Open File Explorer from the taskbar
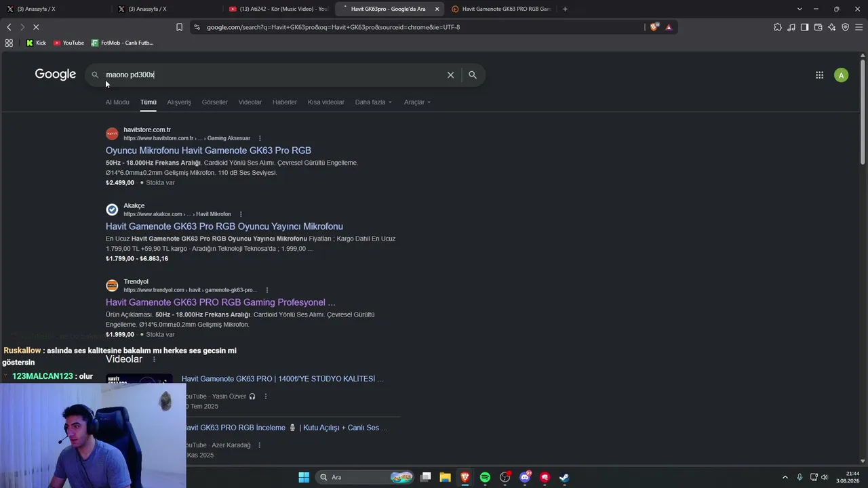868x488 pixels. [446, 477]
